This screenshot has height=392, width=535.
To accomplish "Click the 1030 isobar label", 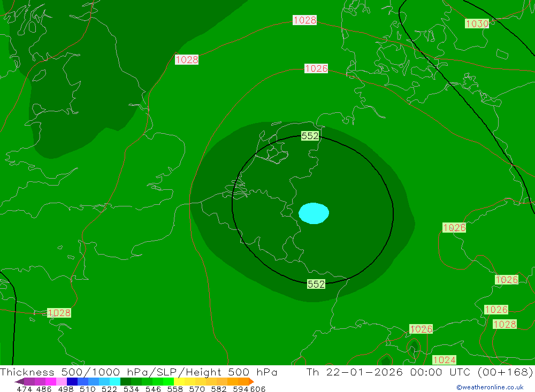I will 477,24.
